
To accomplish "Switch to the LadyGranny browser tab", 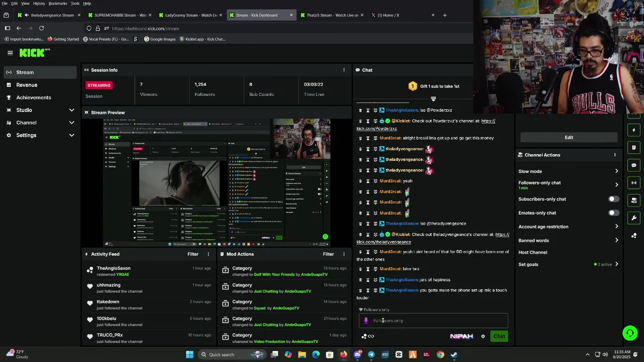I will 190,15.
